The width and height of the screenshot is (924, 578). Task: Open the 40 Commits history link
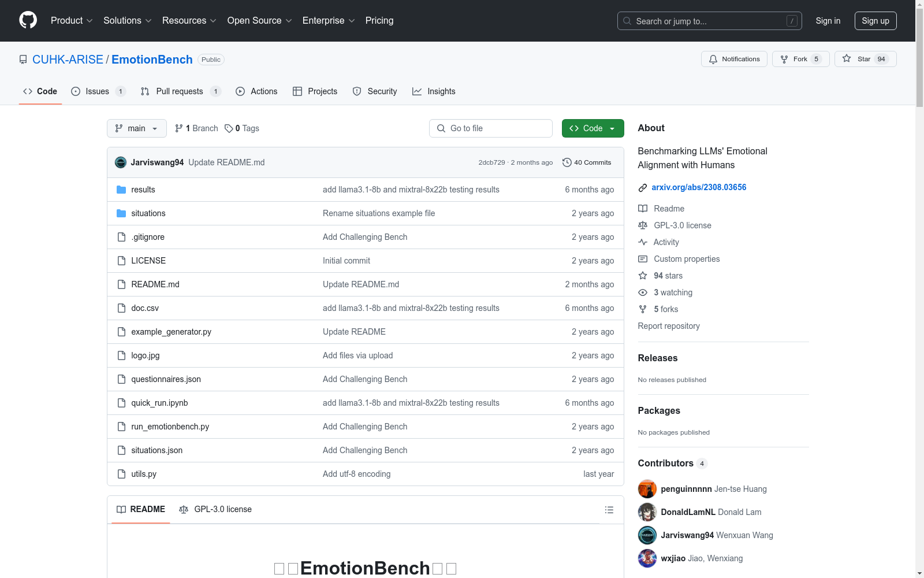(x=587, y=162)
